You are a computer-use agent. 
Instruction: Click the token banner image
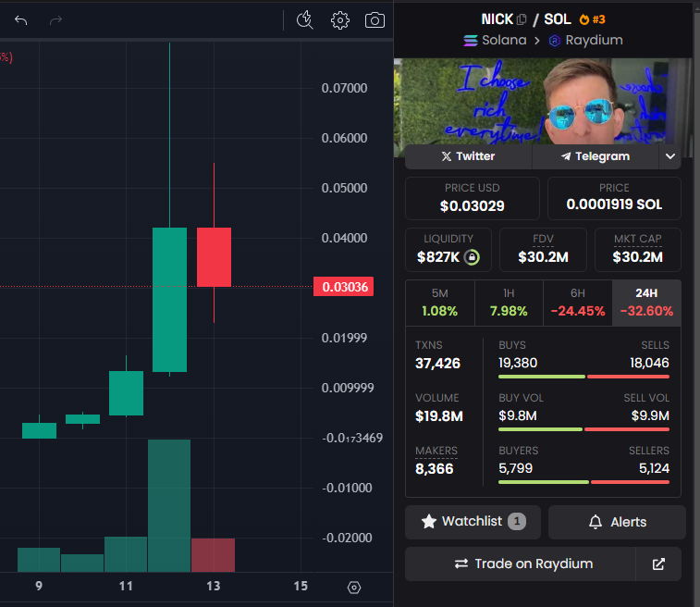[x=543, y=102]
